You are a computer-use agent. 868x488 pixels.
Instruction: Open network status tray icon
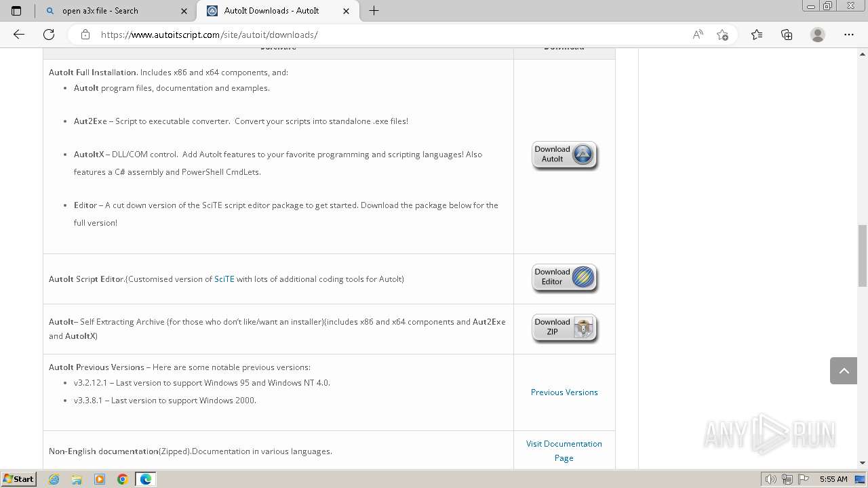pos(787,479)
